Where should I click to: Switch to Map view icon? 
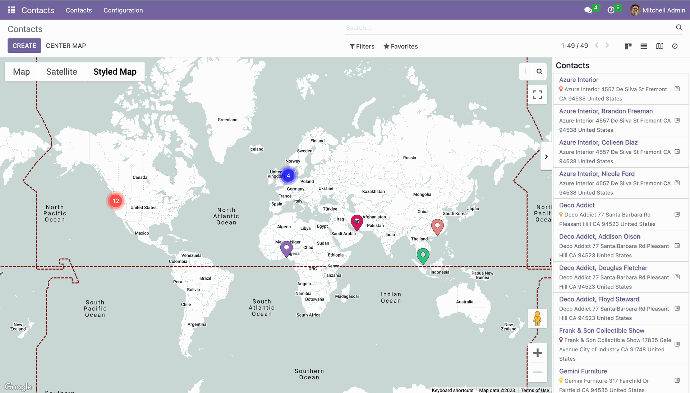pos(659,46)
